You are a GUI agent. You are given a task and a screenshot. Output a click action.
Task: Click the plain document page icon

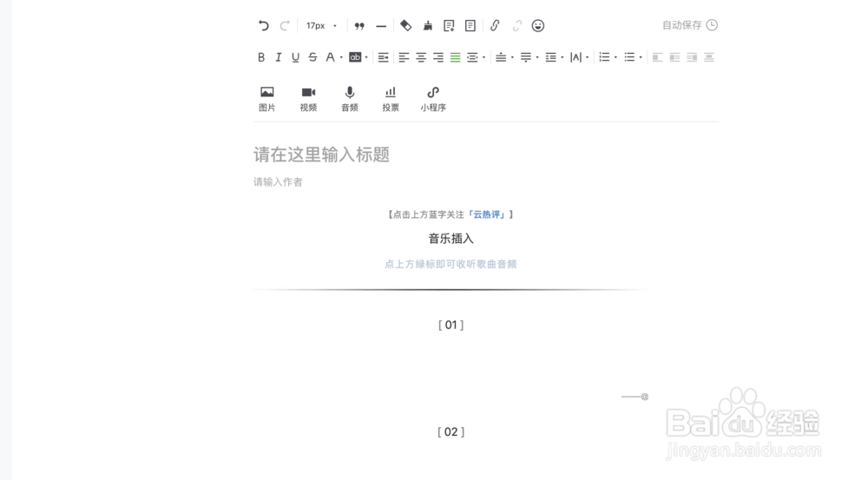(470, 25)
